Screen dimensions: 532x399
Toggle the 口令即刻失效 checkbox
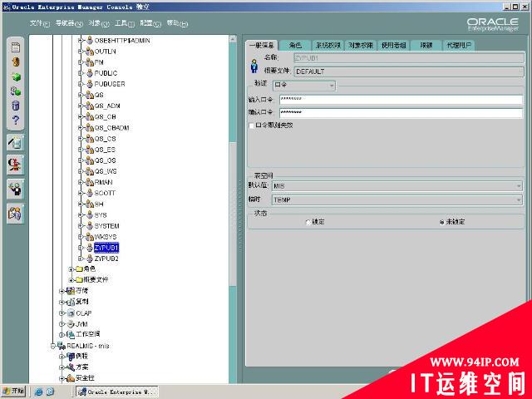(x=251, y=126)
